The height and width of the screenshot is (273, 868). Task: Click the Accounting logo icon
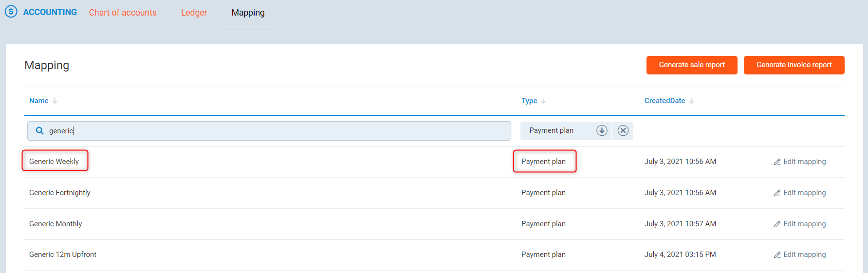(11, 12)
